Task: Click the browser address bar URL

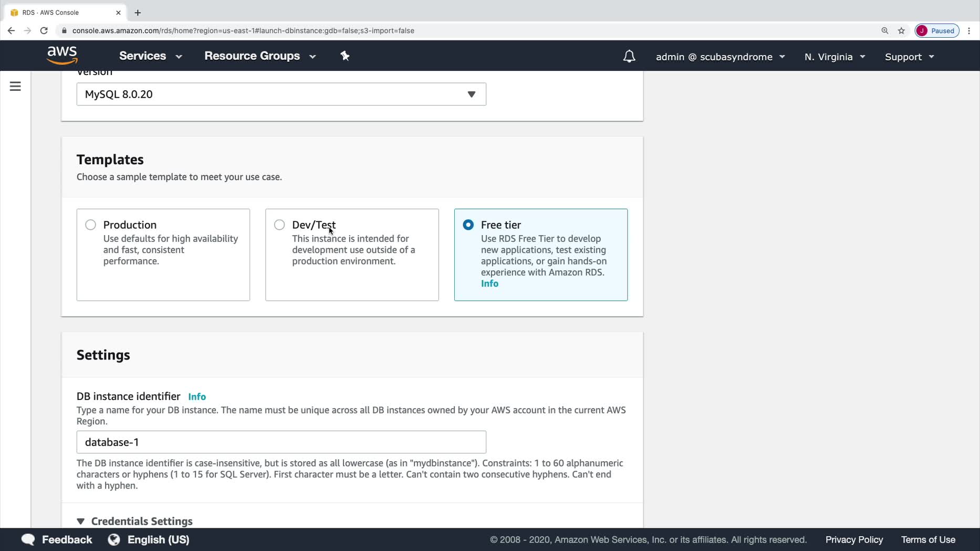Action: 243,30
